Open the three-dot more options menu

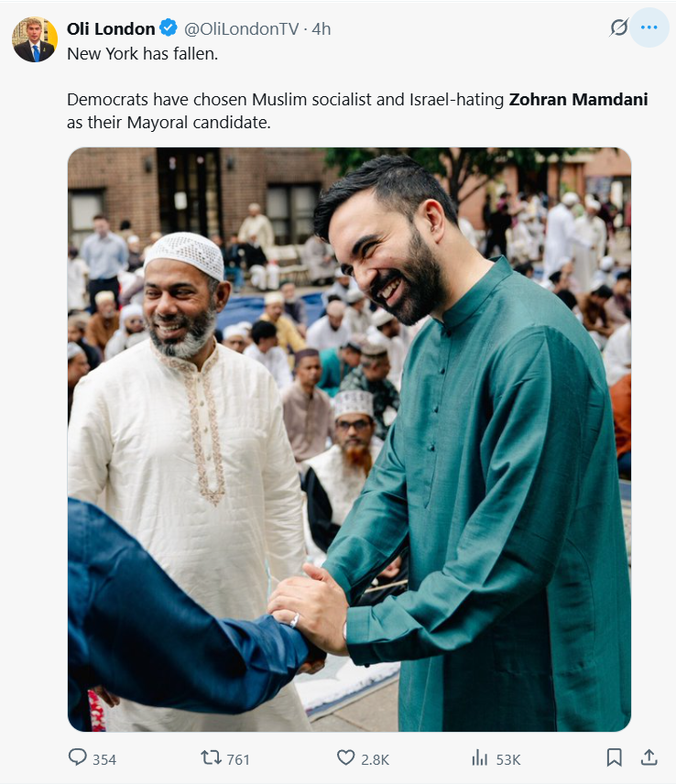coord(649,27)
